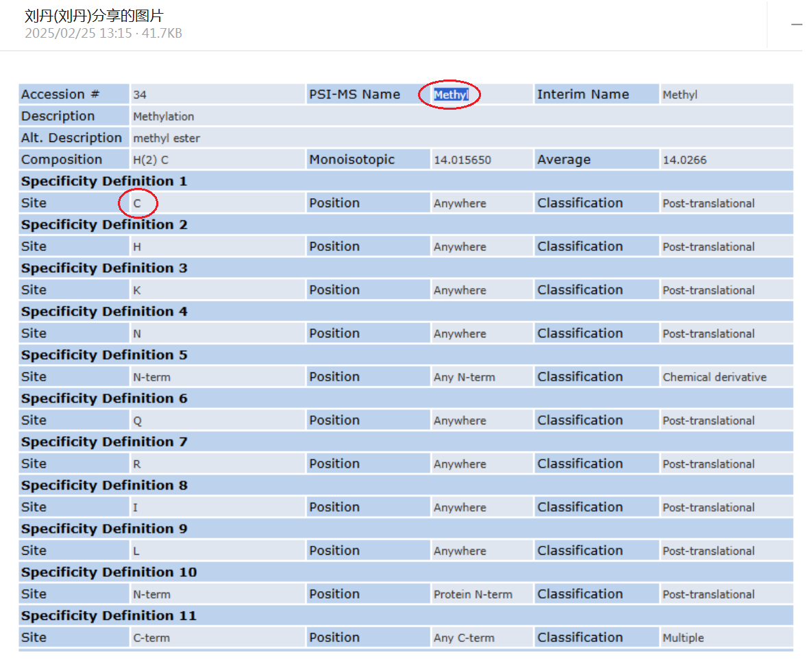Click the 2025/02/25 timestamp and file size line
Image resolution: width=812 pixels, height=659 pixels.
click(x=103, y=33)
